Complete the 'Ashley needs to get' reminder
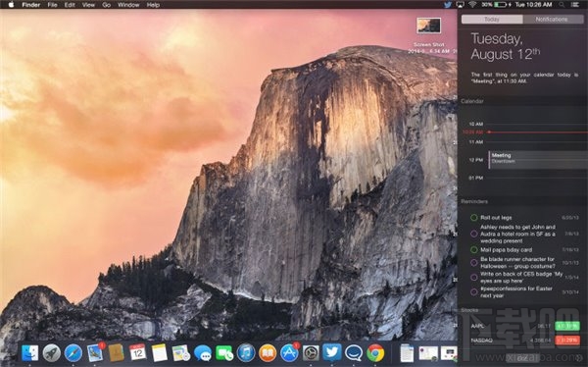Viewport: 588px width, 367px height. click(474, 234)
